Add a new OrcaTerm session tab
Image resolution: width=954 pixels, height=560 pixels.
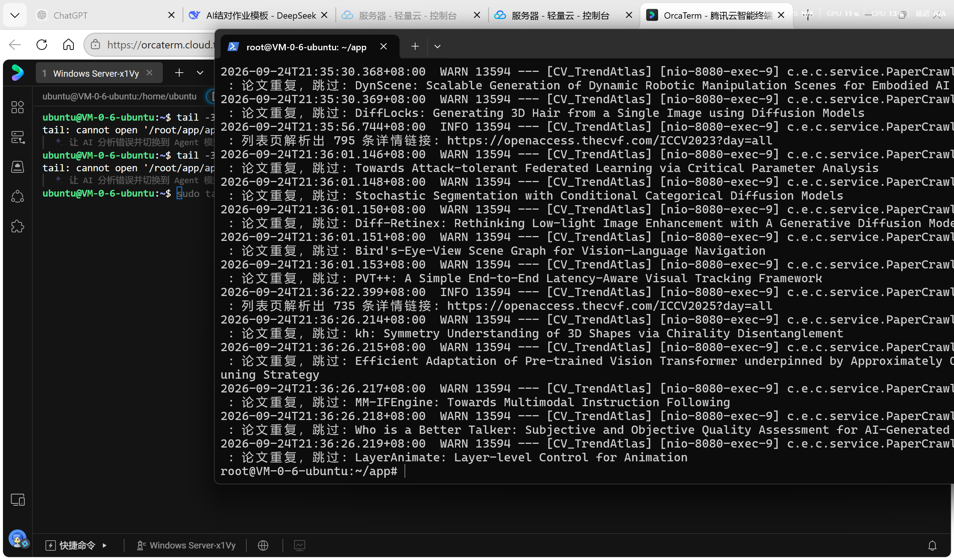179,73
